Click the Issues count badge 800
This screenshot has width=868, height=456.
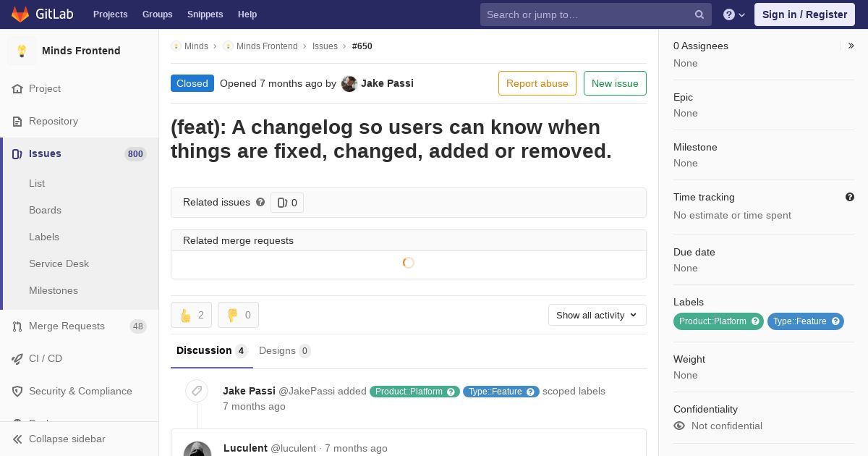[135, 154]
